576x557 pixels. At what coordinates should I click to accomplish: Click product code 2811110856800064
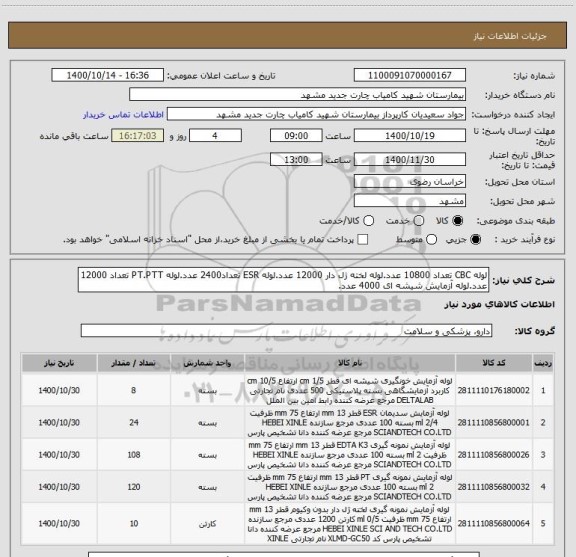(494, 523)
